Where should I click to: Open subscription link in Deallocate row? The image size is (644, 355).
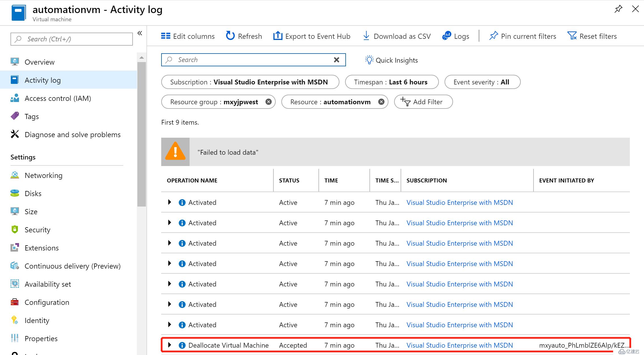(x=460, y=345)
